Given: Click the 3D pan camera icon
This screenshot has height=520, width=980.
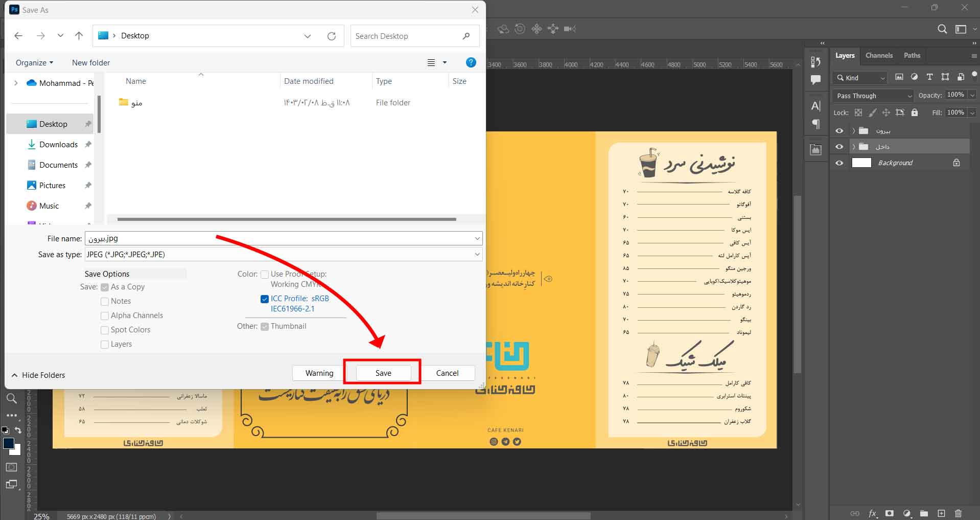Looking at the screenshot, I should tap(536, 29).
